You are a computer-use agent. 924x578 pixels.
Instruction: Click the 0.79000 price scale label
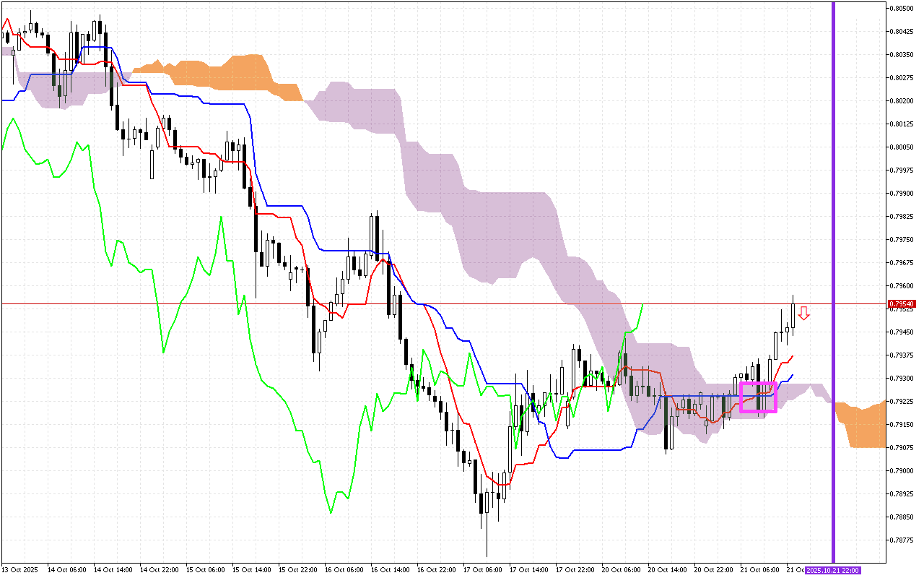coord(902,470)
